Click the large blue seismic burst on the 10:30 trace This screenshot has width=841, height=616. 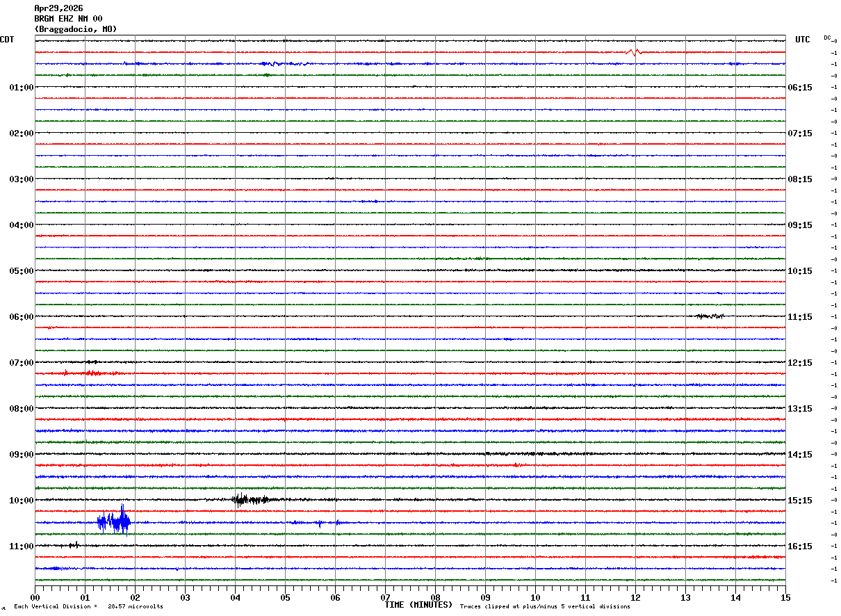(x=114, y=521)
